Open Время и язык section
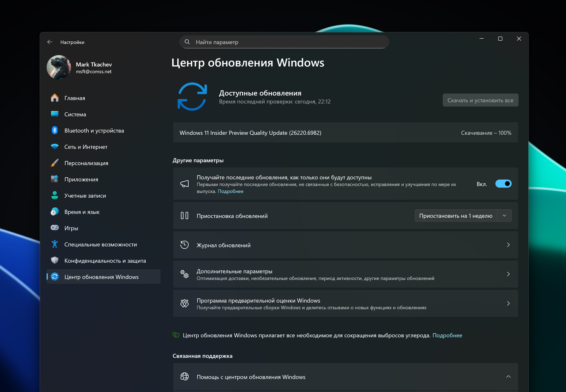 point(55,212)
